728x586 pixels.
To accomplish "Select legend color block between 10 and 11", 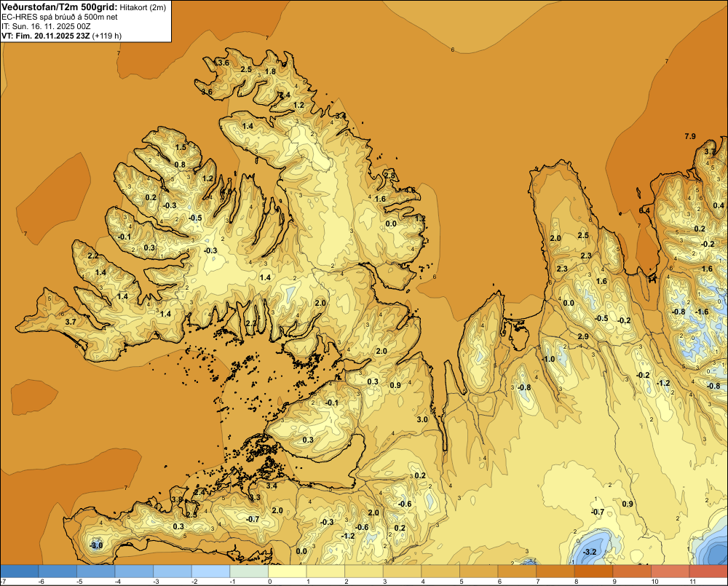I will click(670, 571).
